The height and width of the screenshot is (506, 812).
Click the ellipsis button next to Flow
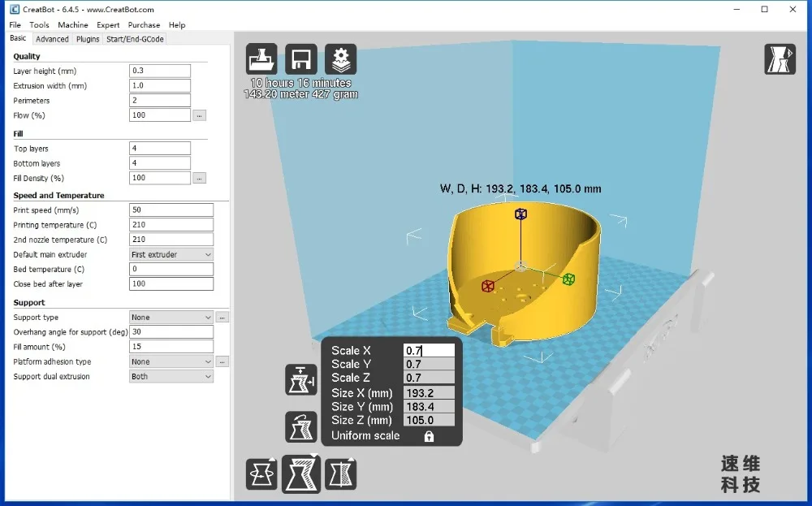pos(200,115)
